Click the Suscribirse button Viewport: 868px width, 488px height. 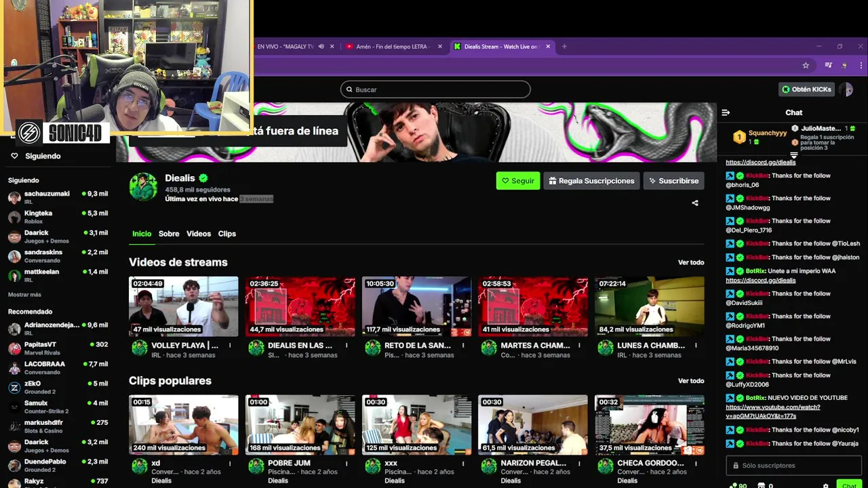pyautogui.click(x=674, y=181)
